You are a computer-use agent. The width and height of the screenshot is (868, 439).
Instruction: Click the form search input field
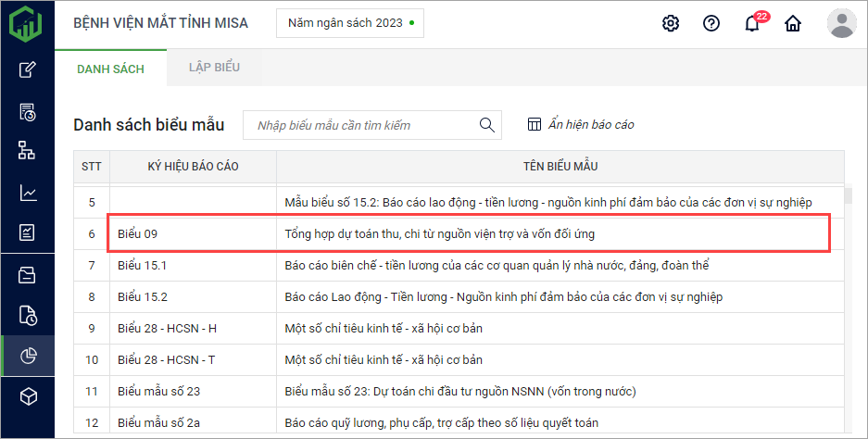pyautogui.click(x=361, y=125)
